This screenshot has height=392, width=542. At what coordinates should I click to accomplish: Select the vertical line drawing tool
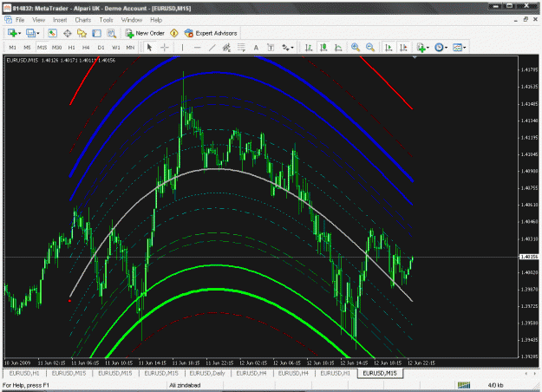pyautogui.click(x=182, y=48)
